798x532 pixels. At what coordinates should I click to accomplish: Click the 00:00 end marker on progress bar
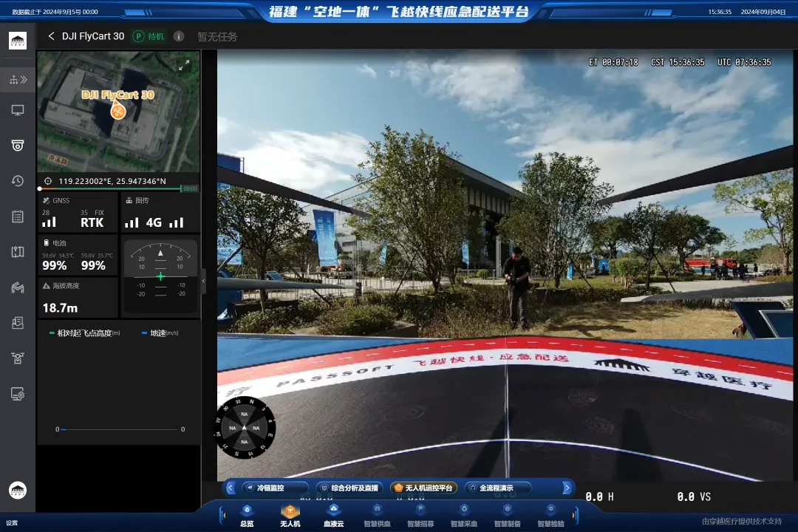190,189
